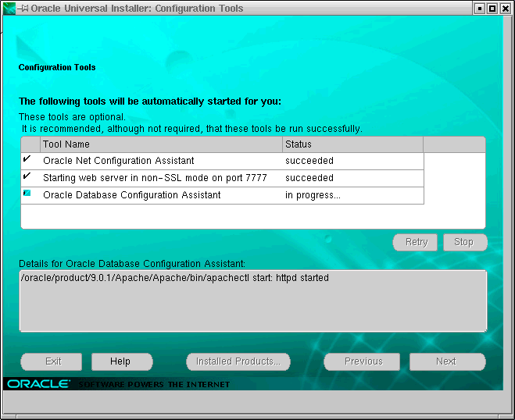
Task: Click the Status column header
Action: [x=352, y=144]
